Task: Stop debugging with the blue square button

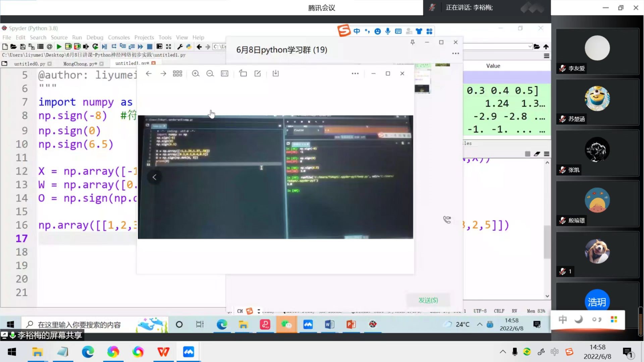Action: [x=150, y=47]
